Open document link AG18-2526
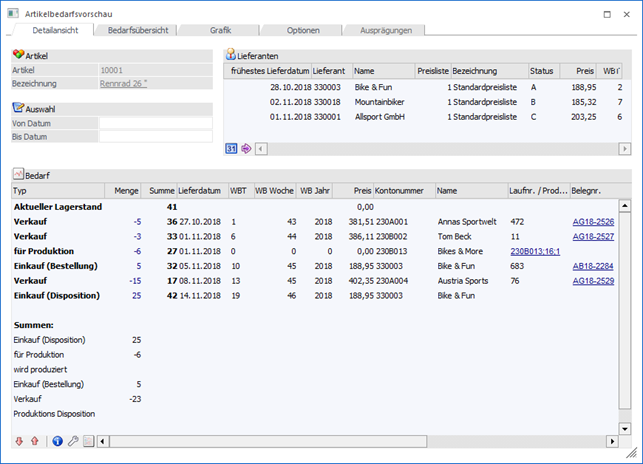Screen dimensions: 643x464 (x=594, y=221)
